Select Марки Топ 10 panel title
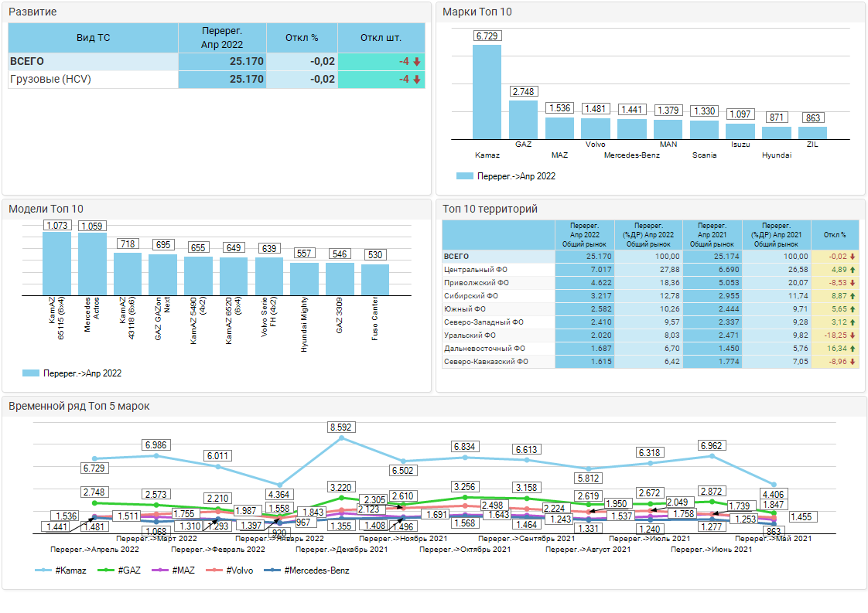The height and width of the screenshot is (613, 868). pyautogui.click(x=477, y=12)
